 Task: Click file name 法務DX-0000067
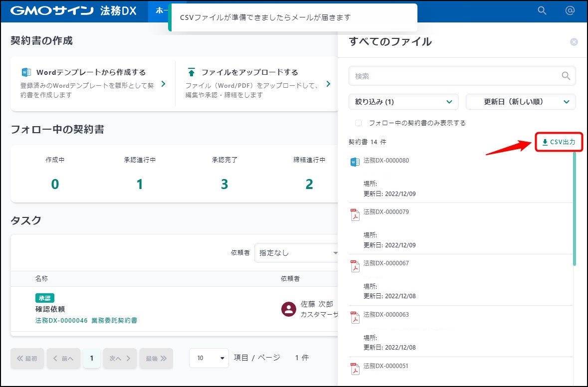(x=386, y=263)
